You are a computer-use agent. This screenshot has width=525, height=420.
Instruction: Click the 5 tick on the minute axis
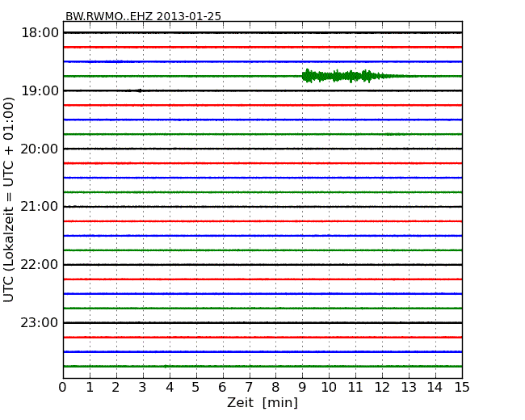point(196,388)
